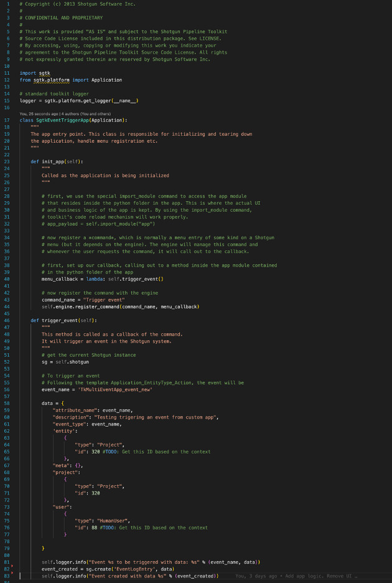Viewport: 392px width, 583px height.
Task: Place cursor on init_app method name
Action: click(x=53, y=162)
